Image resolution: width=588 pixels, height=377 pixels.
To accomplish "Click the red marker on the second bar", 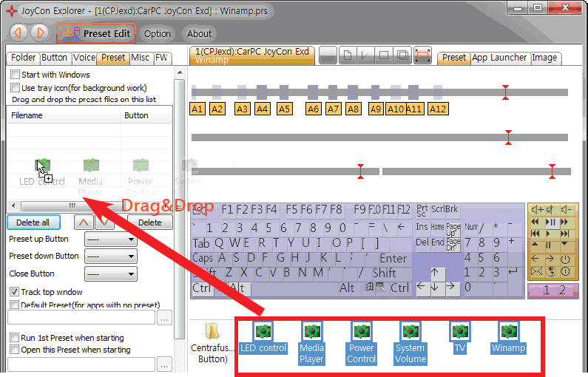I will (x=509, y=137).
